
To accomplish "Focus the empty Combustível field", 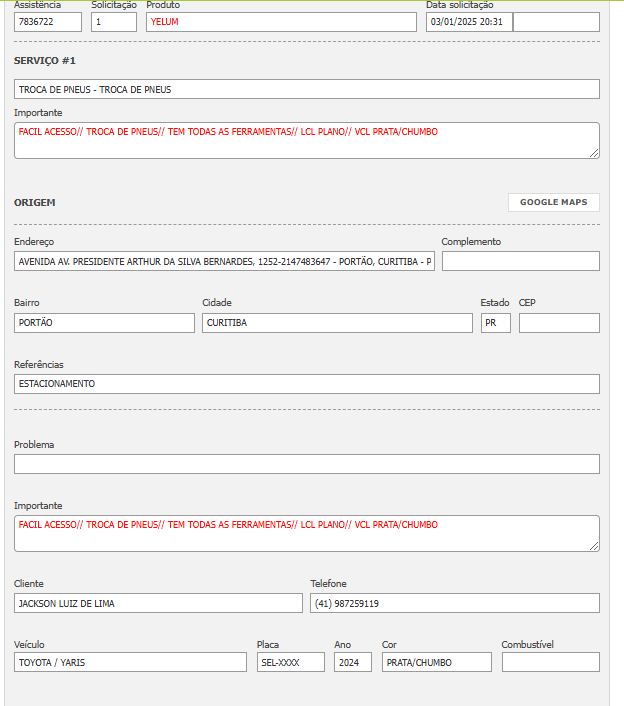I will point(550,662).
